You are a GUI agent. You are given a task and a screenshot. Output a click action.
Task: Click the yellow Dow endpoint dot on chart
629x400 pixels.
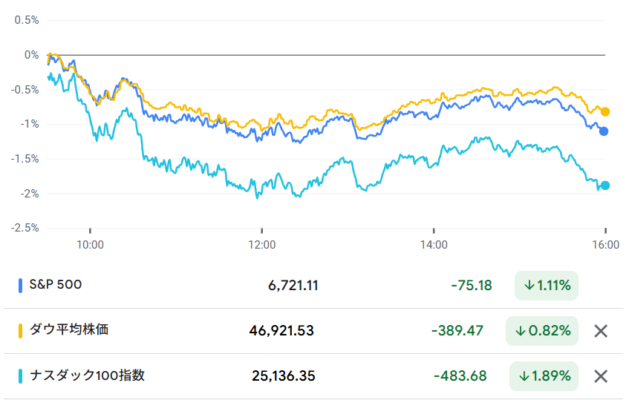(605, 112)
